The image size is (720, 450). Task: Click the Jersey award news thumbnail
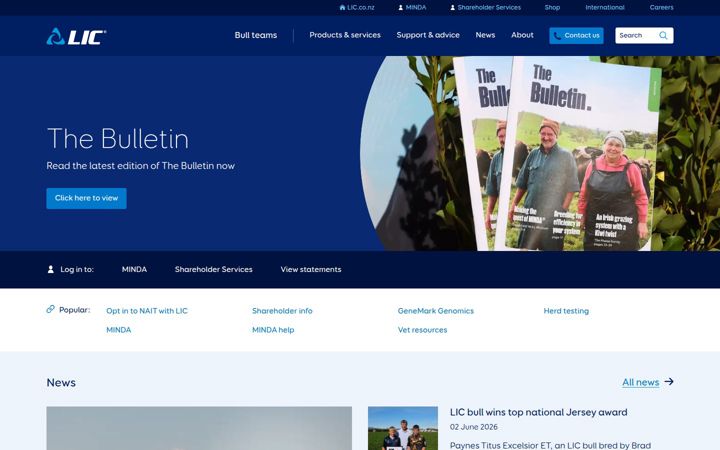point(403,428)
